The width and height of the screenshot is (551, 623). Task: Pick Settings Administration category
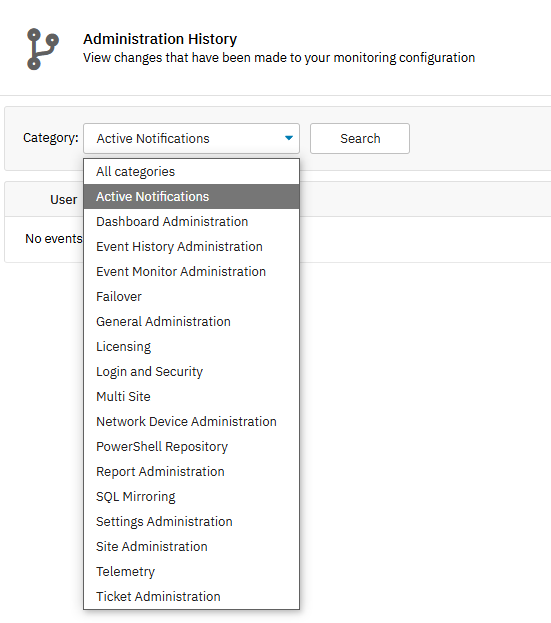tap(191, 522)
